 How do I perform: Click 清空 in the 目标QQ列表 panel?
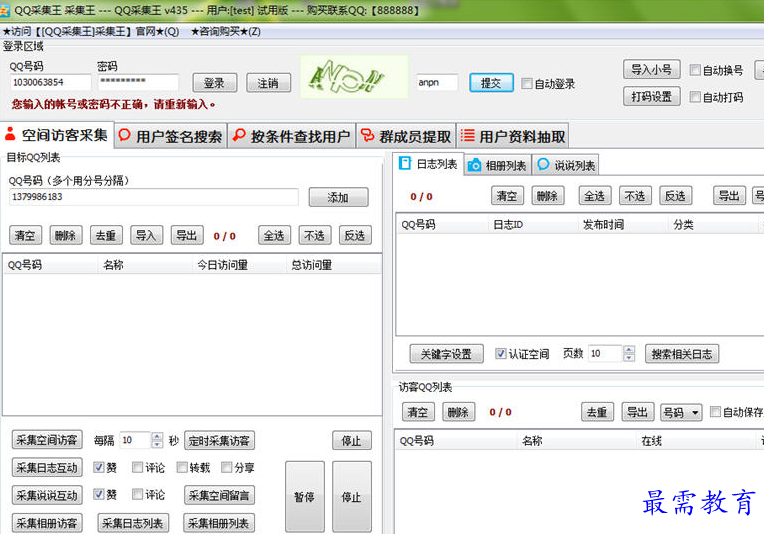pos(25,235)
